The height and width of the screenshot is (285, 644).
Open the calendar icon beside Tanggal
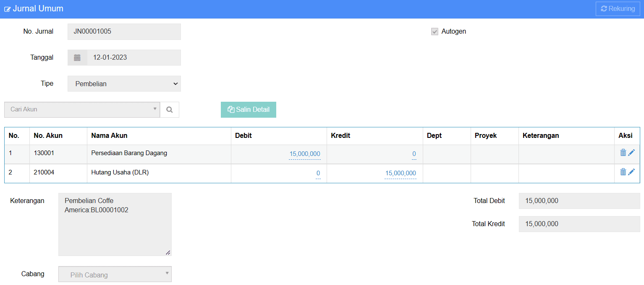[x=77, y=58]
